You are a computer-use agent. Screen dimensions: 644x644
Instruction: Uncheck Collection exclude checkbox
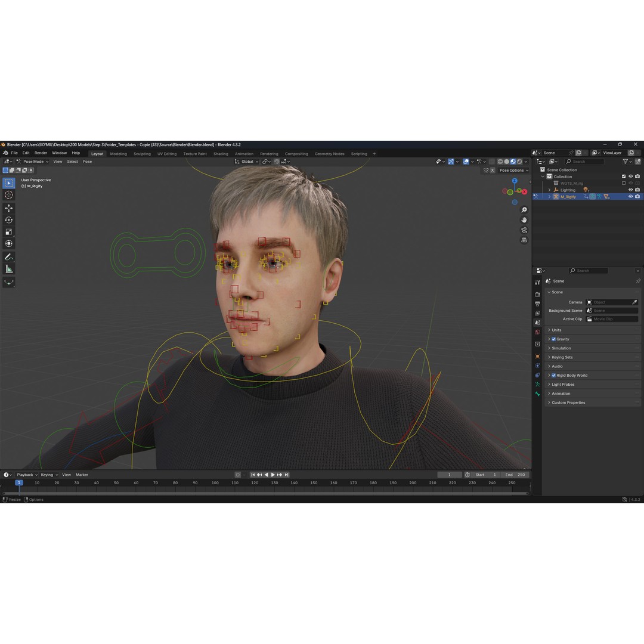[x=624, y=177]
